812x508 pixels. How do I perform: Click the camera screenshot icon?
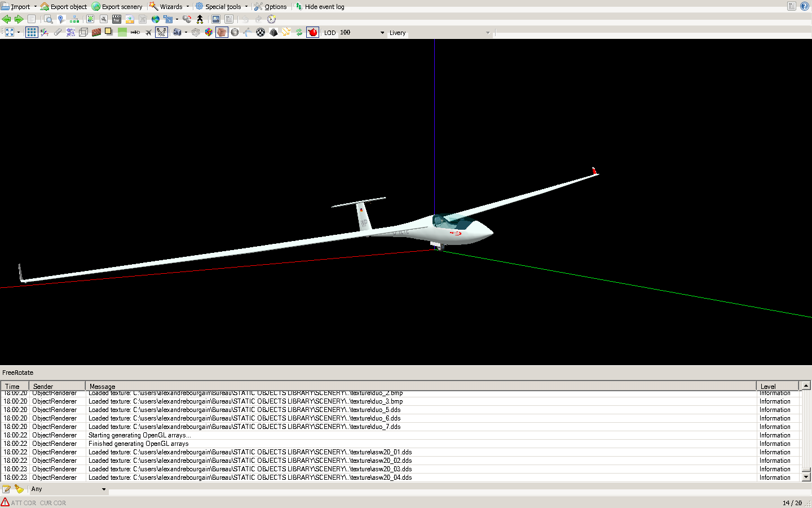pyautogui.click(x=177, y=32)
